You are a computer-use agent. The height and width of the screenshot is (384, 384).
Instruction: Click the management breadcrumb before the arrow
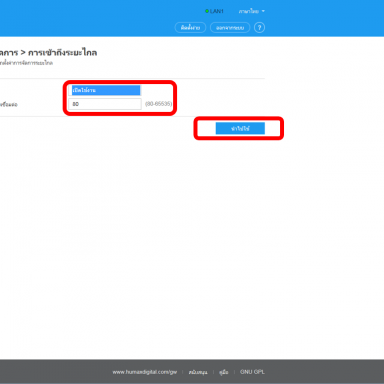pyautogui.click(x=9, y=53)
